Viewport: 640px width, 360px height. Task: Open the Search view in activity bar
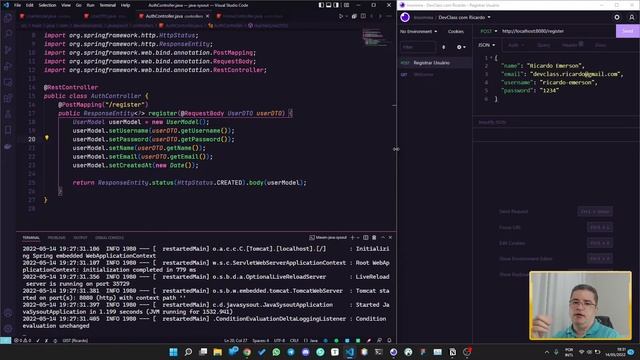pyautogui.click(x=8, y=34)
